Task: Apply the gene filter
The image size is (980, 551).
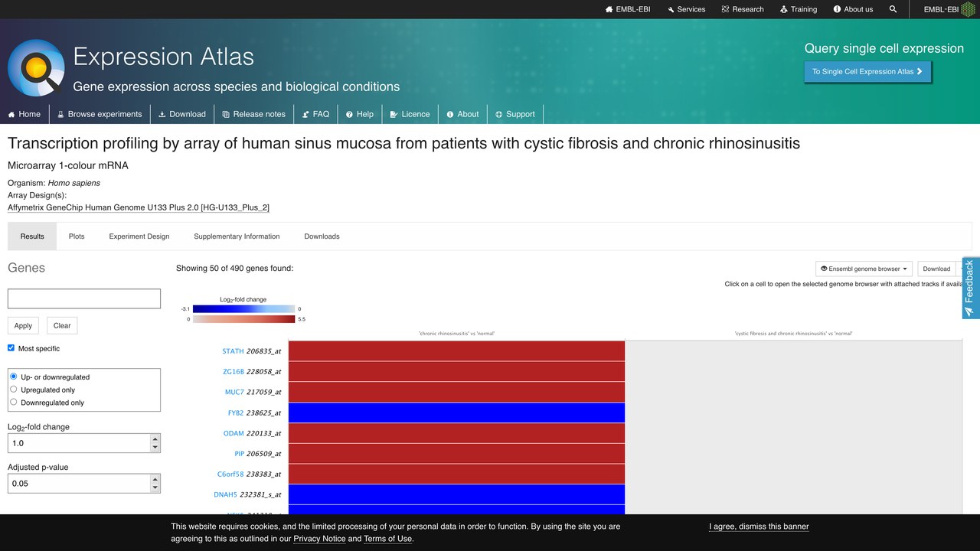Action: [x=23, y=325]
